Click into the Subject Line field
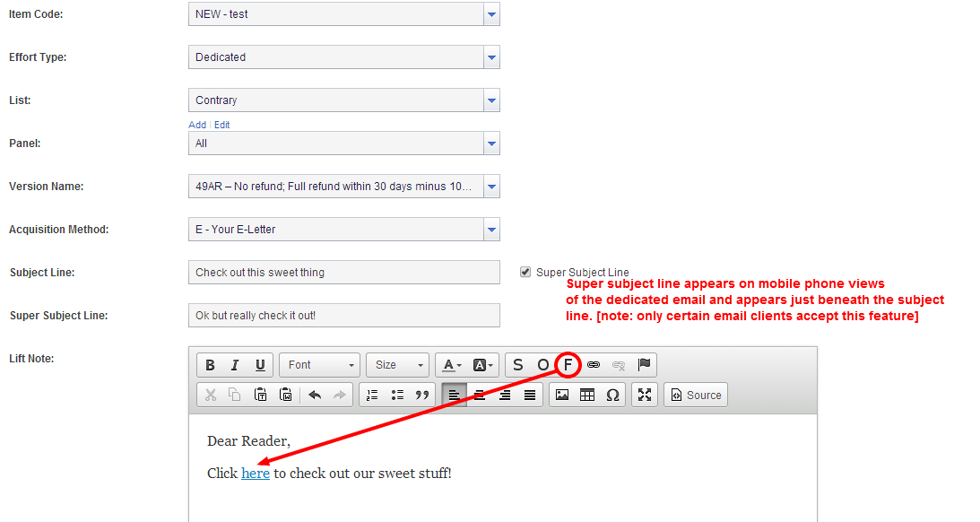Screen dimensions: 980x522 (343, 273)
